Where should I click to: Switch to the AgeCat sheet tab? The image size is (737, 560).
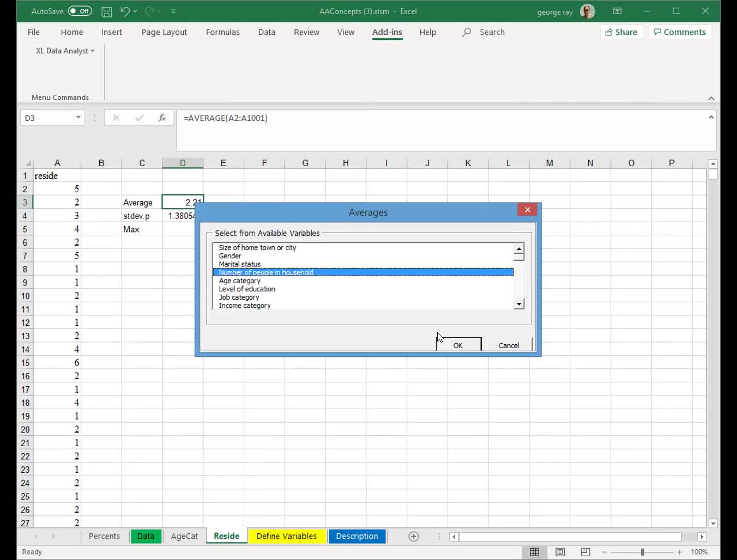click(x=184, y=536)
